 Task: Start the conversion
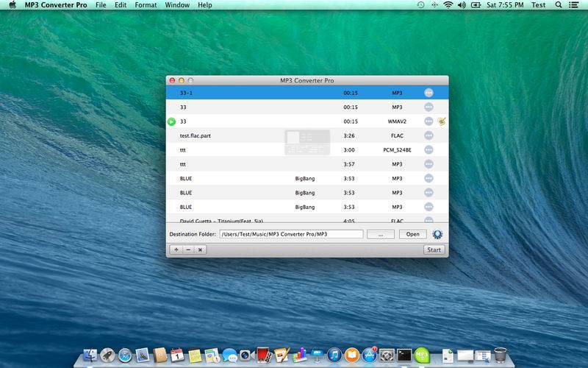(x=434, y=250)
